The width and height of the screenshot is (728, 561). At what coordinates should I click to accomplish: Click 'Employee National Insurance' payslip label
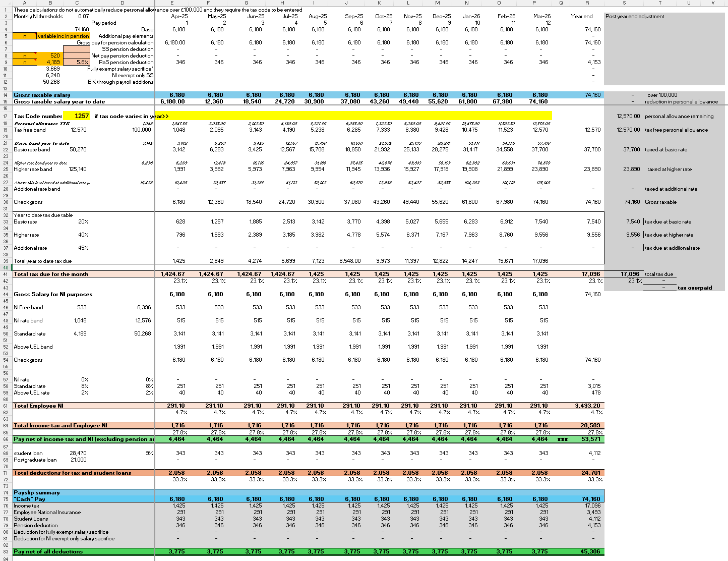click(x=47, y=512)
